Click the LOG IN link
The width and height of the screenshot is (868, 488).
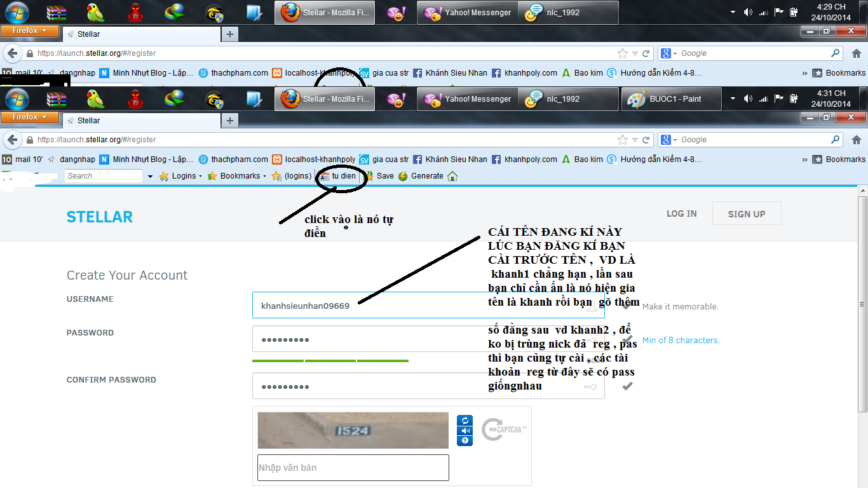pos(682,213)
